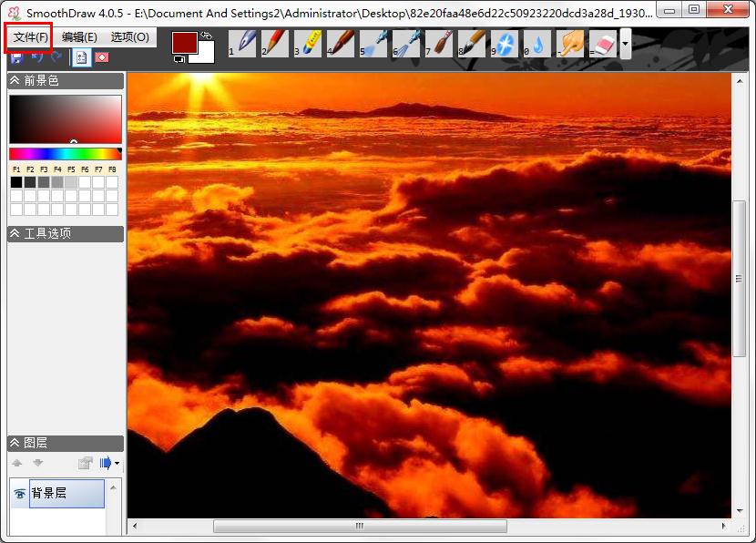Click the blue floppy disk save icon

(x=15, y=56)
